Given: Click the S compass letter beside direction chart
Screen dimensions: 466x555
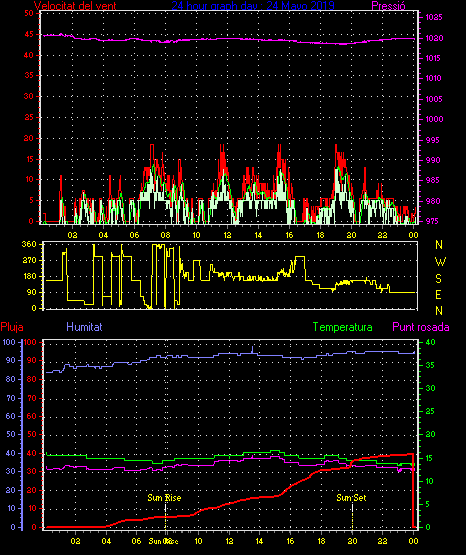Looking at the screenshot, I should pyautogui.click(x=438, y=279).
